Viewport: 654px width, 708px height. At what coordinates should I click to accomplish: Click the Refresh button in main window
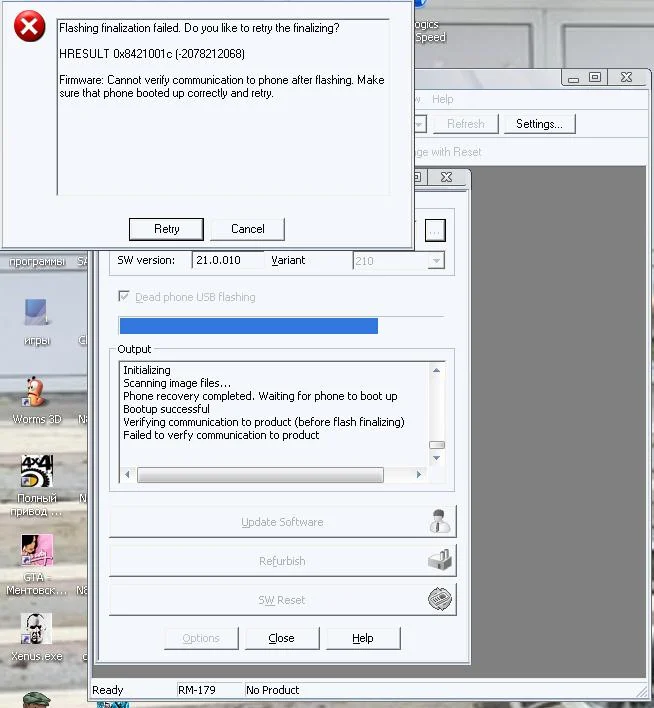point(466,124)
